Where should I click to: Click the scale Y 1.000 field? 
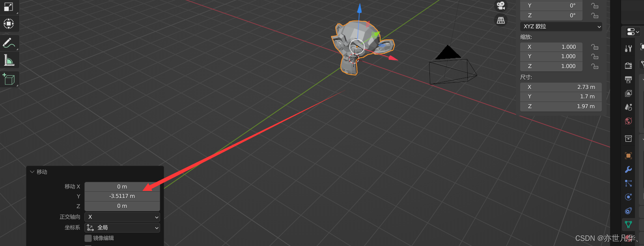pyautogui.click(x=551, y=56)
